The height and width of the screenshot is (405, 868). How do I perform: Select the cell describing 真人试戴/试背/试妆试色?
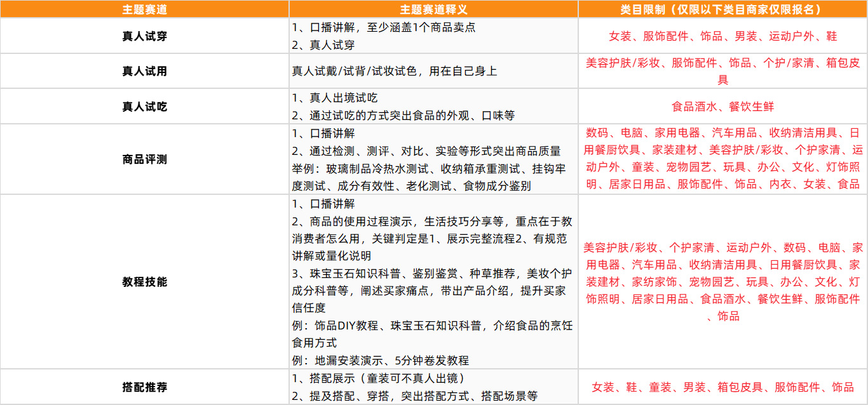tap(433, 71)
